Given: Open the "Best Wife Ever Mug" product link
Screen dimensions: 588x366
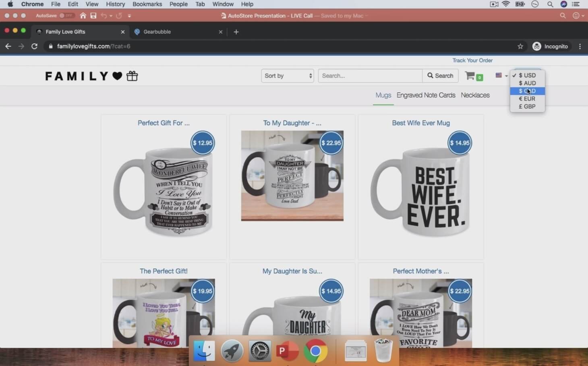Looking at the screenshot, I should coord(421,123).
